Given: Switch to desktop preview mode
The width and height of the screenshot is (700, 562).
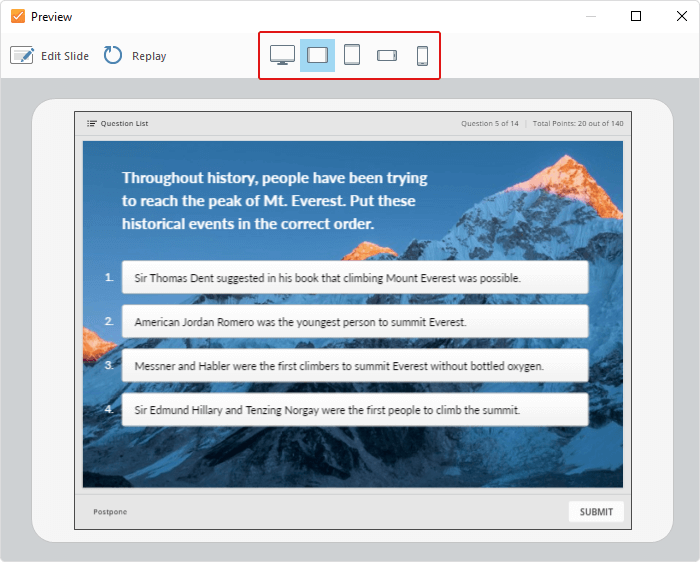Looking at the screenshot, I should [282, 55].
